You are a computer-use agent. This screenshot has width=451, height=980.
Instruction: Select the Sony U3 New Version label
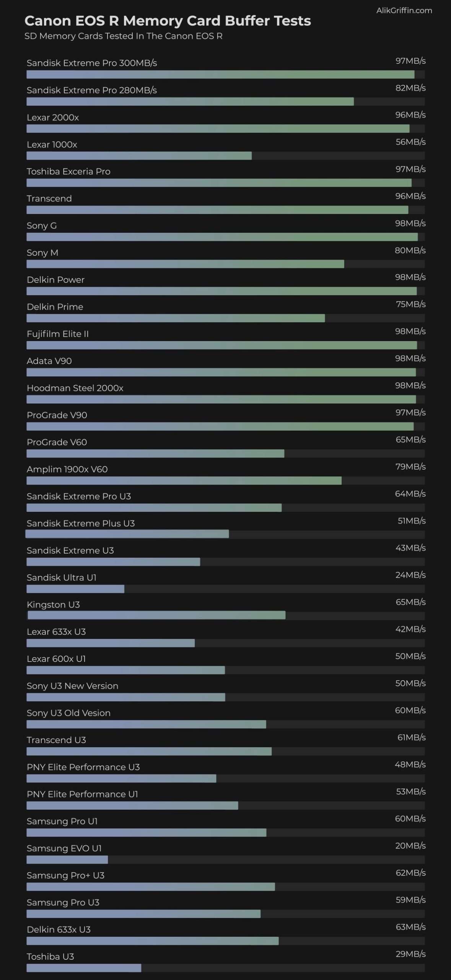[72, 686]
